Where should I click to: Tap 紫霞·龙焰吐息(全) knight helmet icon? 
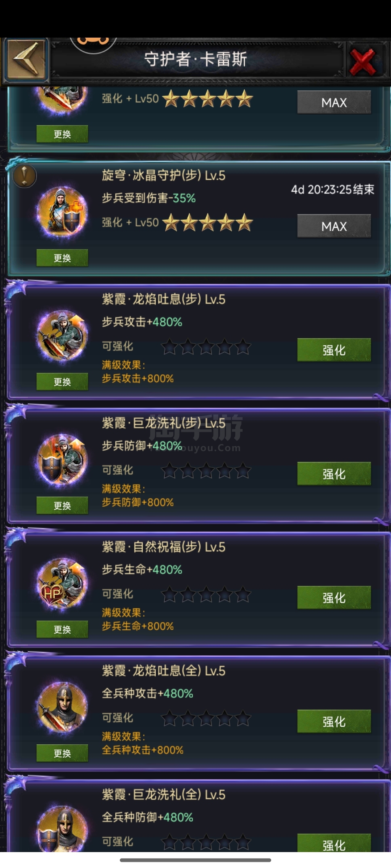point(62,707)
